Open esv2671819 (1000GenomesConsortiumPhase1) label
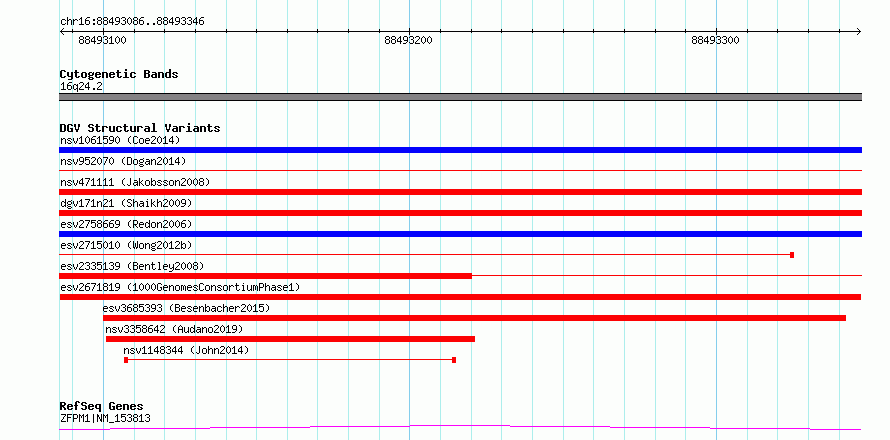The height and width of the screenshot is (440, 890). click(180, 287)
